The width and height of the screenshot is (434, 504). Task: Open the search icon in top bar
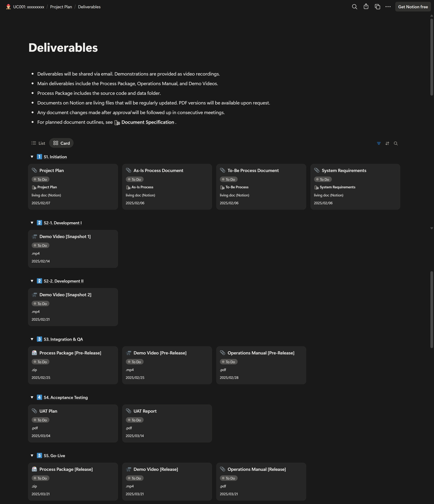(354, 7)
